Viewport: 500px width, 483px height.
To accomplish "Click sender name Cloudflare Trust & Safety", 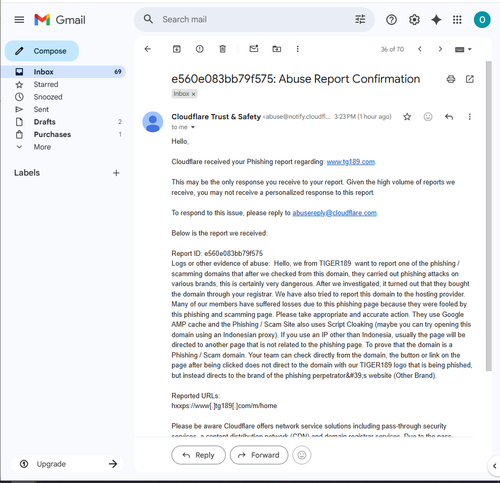I will 216,117.
